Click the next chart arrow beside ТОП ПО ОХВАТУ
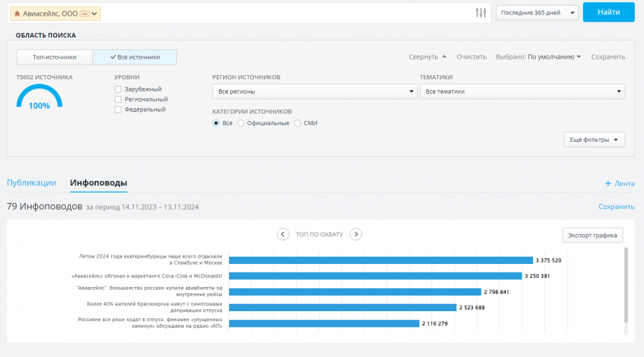 pyautogui.click(x=356, y=234)
